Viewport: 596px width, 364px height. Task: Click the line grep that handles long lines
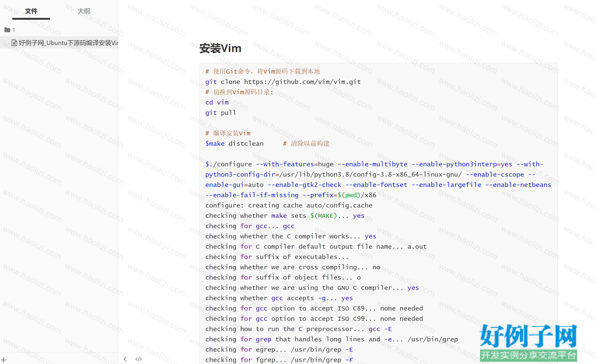coord(332,339)
